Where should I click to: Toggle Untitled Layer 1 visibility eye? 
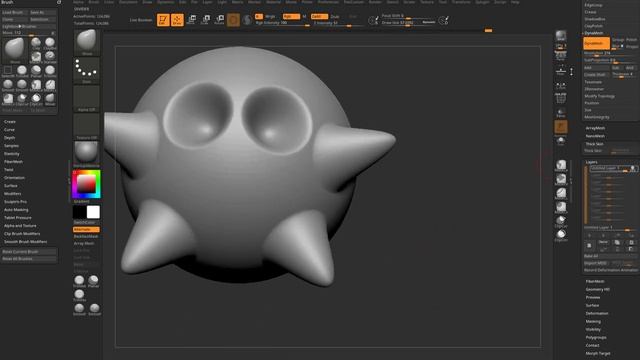(x=633, y=168)
